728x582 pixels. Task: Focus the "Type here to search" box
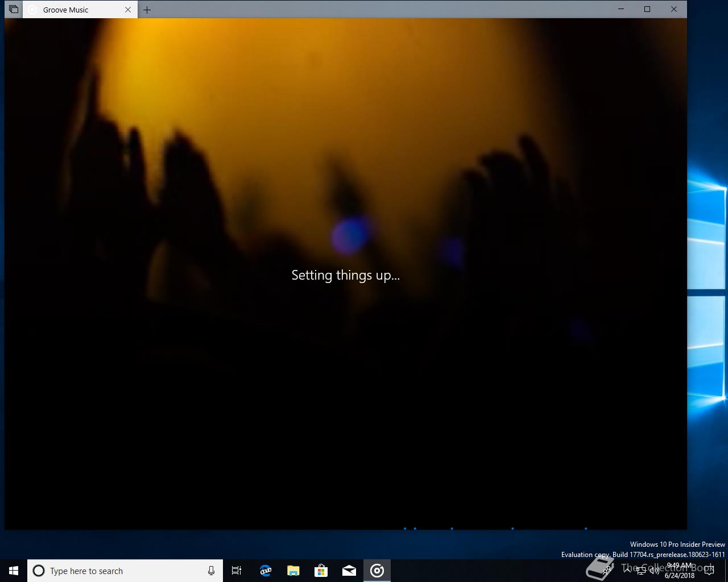click(x=125, y=571)
